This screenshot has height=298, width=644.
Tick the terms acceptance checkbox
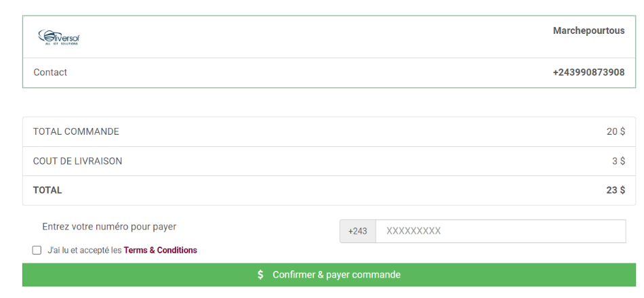(x=37, y=251)
